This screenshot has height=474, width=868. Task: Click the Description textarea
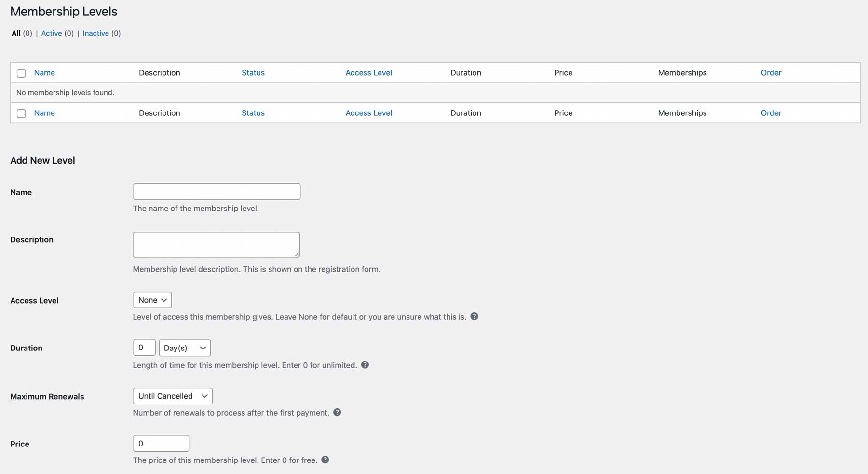[x=216, y=244]
